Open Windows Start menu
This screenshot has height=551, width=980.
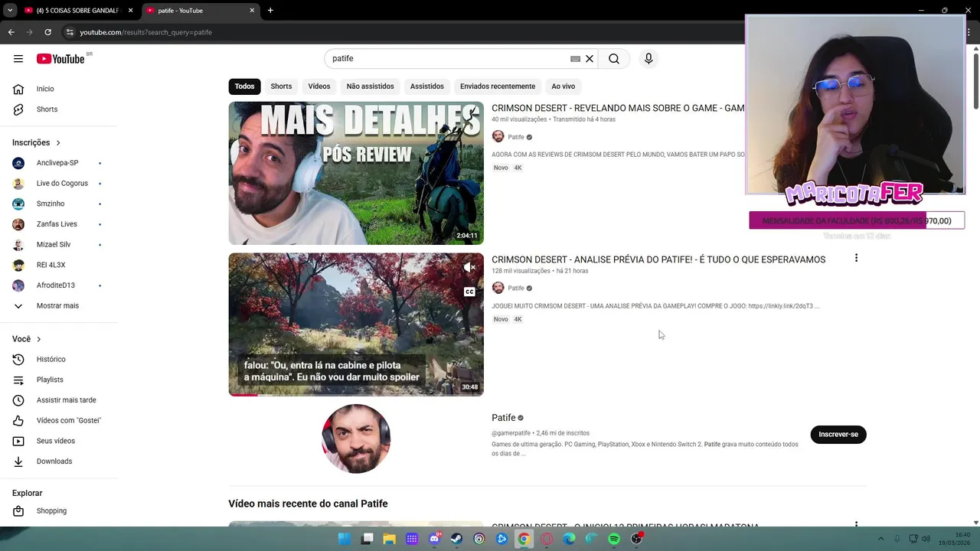345,539
